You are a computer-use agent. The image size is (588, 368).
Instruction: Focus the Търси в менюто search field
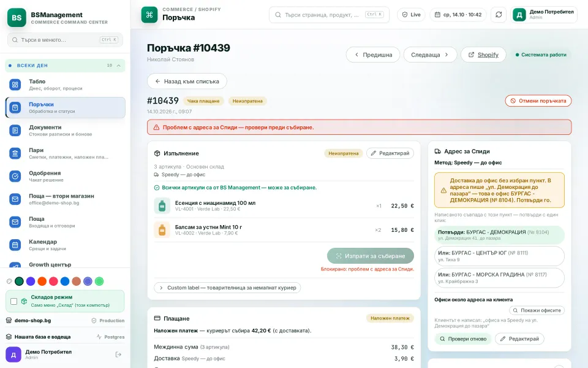click(66, 40)
